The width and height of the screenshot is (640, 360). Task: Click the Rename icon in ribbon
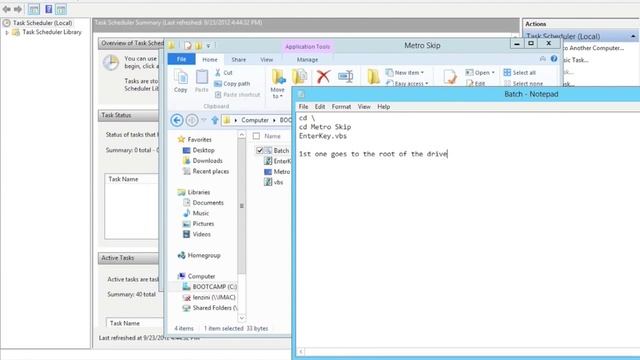[x=346, y=76]
